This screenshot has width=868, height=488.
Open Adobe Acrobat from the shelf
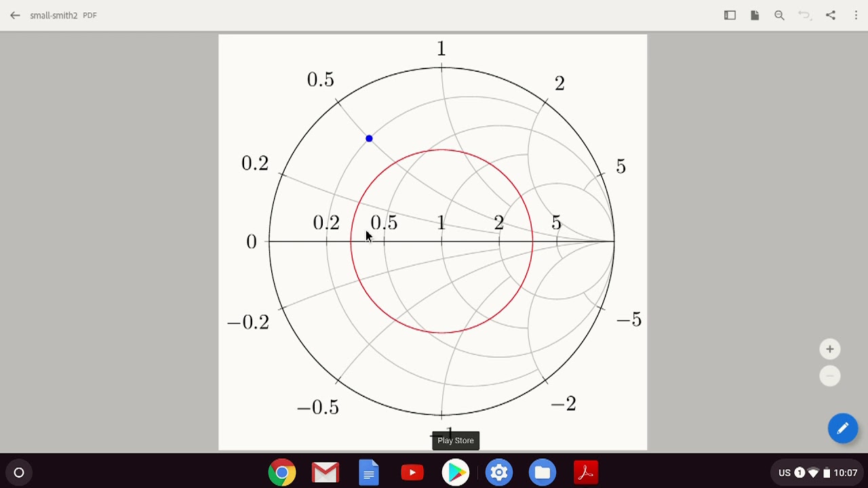(x=586, y=472)
